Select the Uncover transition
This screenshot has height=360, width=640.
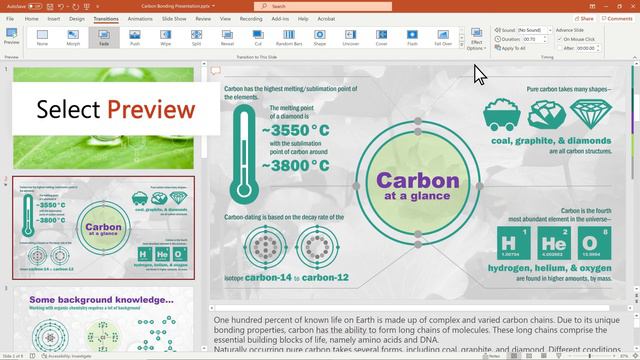point(351,38)
